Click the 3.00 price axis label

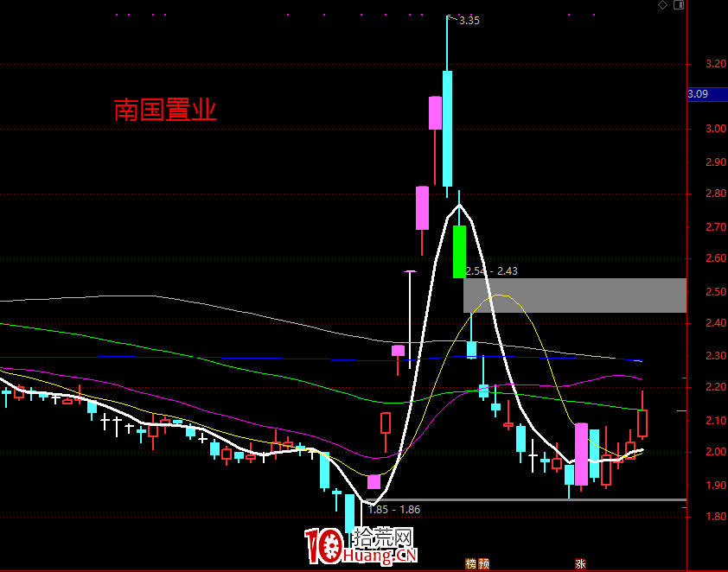coord(716,129)
